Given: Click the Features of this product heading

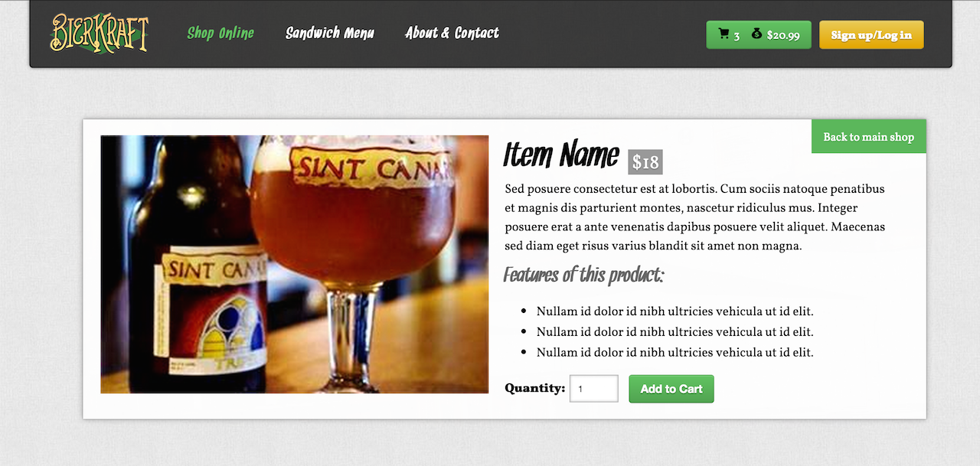Looking at the screenshot, I should [x=583, y=275].
